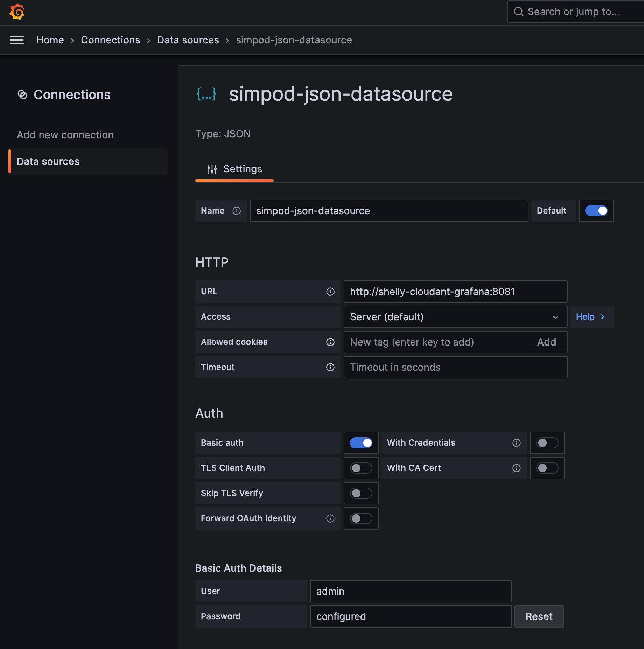Image resolution: width=644 pixels, height=649 pixels.
Task: Show info tooltip for With Credentials
Action: [517, 443]
